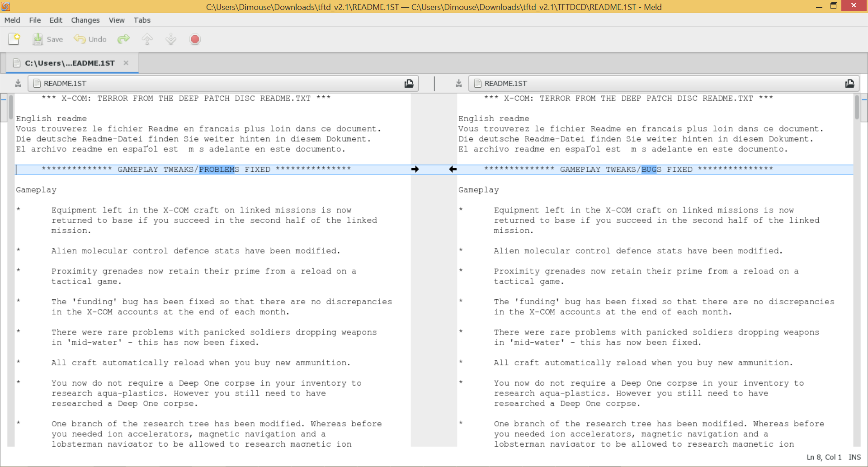This screenshot has width=868, height=467.
Task: Undo the last change
Action: (90, 39)
